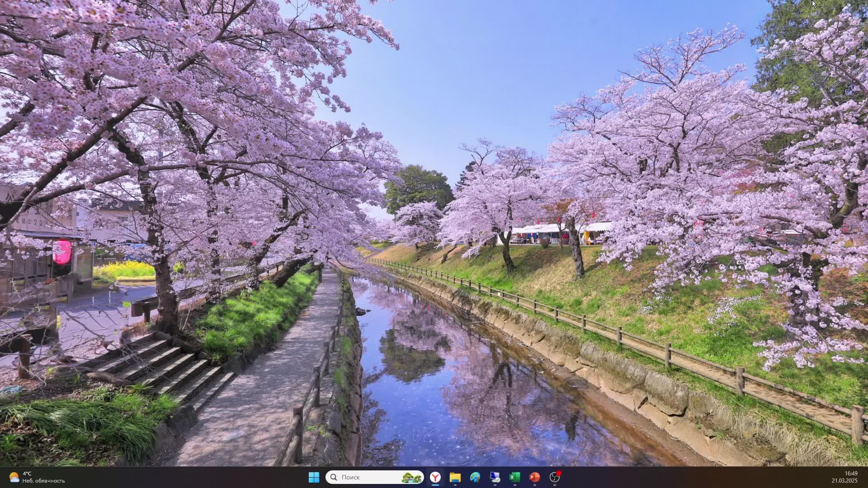Open the clock flyout at 16:49
Viewport: 868px width, 488px height.
pyautogui.click(x=851, y=474)
